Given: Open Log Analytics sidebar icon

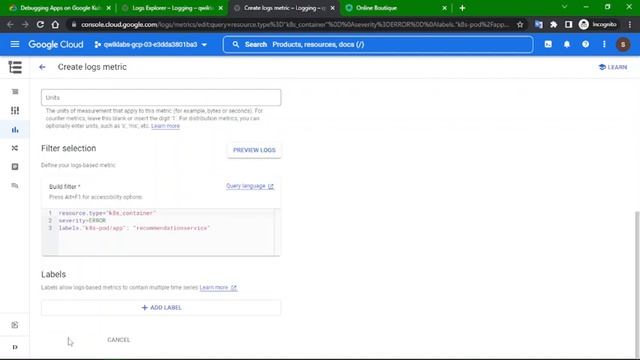Looking at the screenshot, I should point(15,186).
